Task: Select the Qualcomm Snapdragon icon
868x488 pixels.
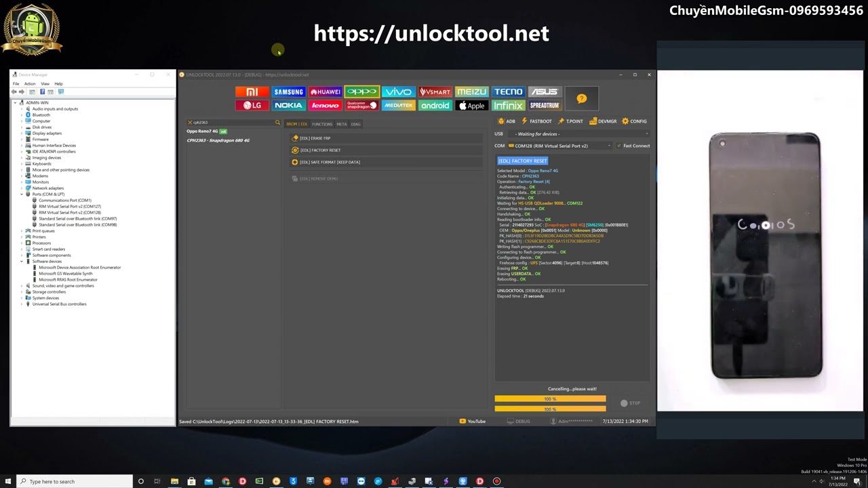Action: (x=361, y=105)
